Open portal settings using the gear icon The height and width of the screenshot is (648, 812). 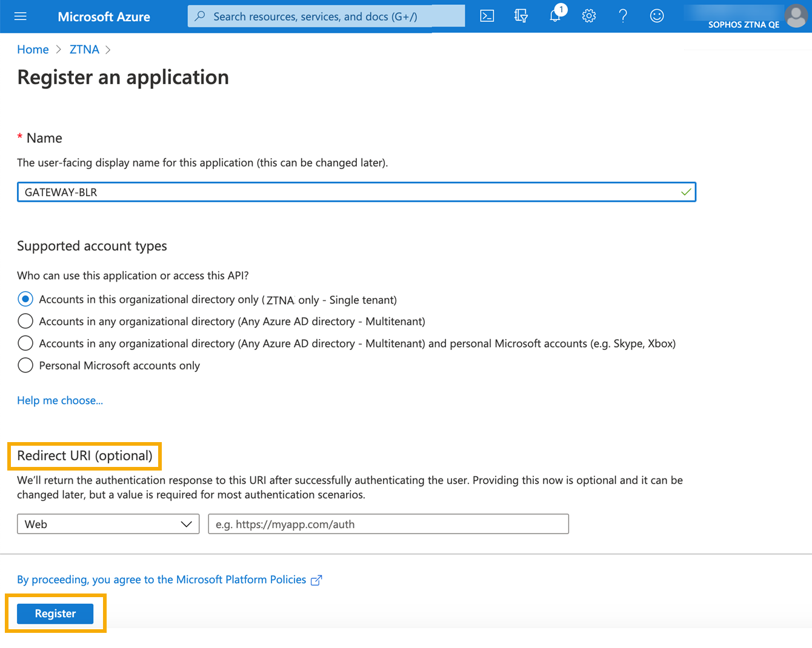tap(588, 16)
